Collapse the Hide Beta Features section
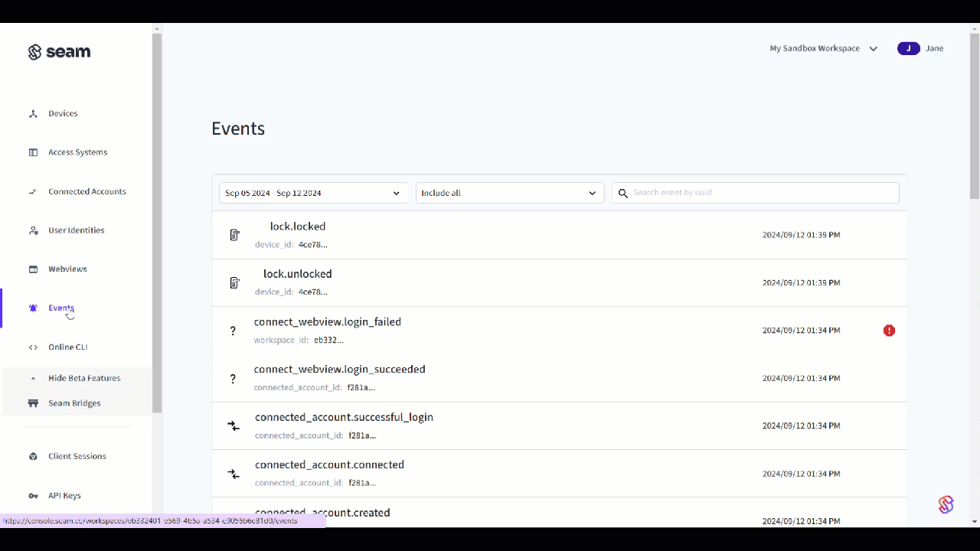980x551 pixels. click(77, 378)
